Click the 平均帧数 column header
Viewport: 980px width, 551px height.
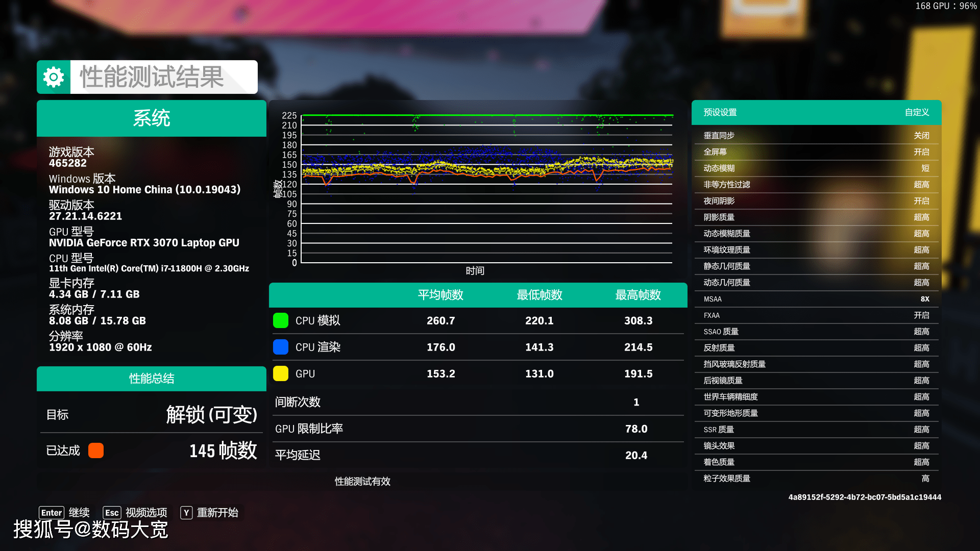pos(440,295)
